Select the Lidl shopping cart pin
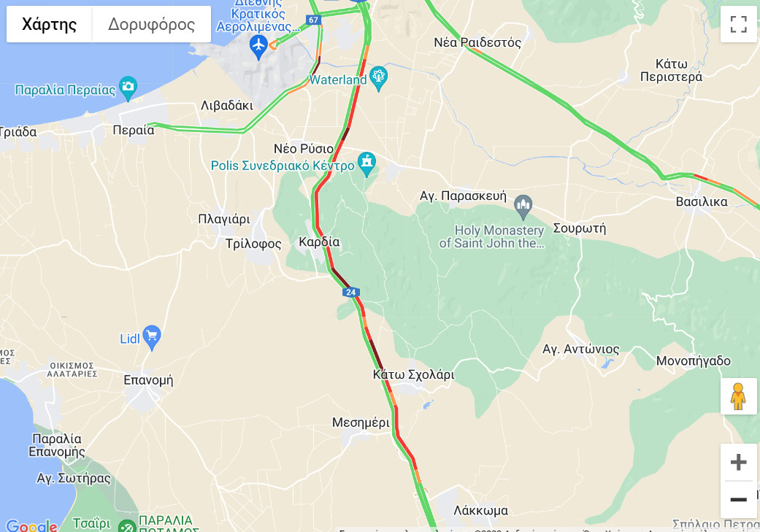The image size is (760, 532). pyautogui.click(x=152, y=337)
